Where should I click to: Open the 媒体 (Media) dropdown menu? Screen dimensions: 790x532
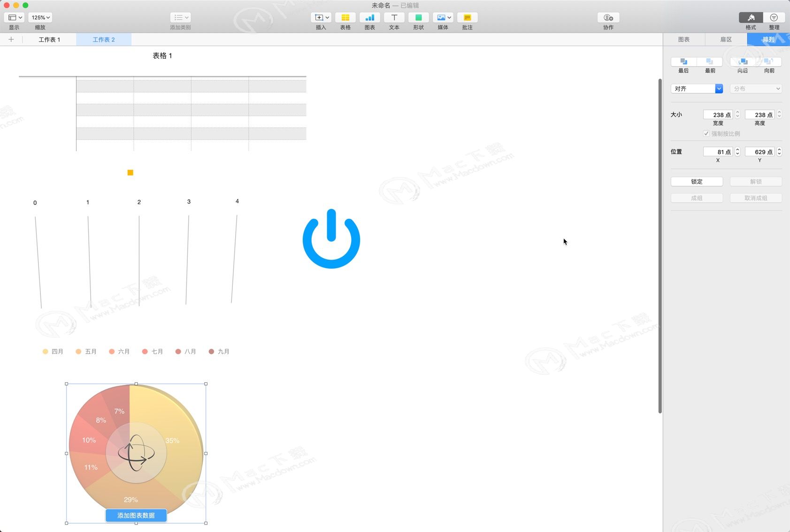[443, 18]
